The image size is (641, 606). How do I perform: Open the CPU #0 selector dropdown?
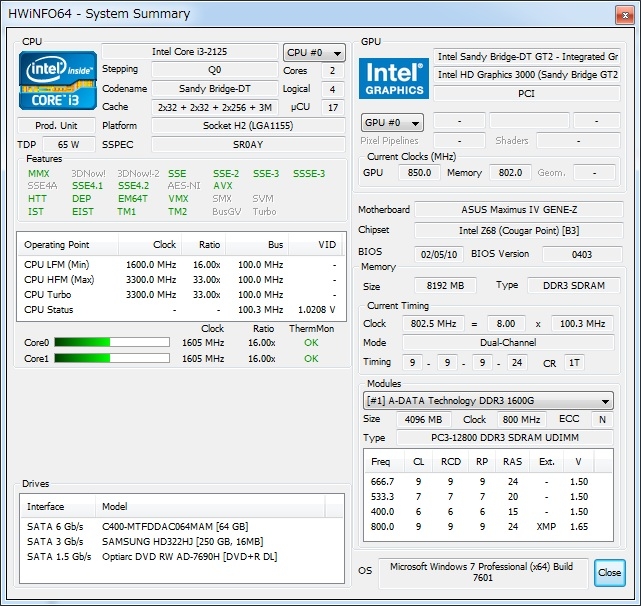pyautogui.click(x=314, y=53)
